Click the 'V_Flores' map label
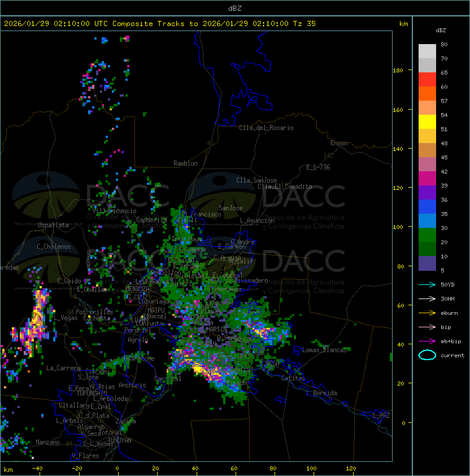The height and width of the screenshot is (476, 470). (85, 455)
